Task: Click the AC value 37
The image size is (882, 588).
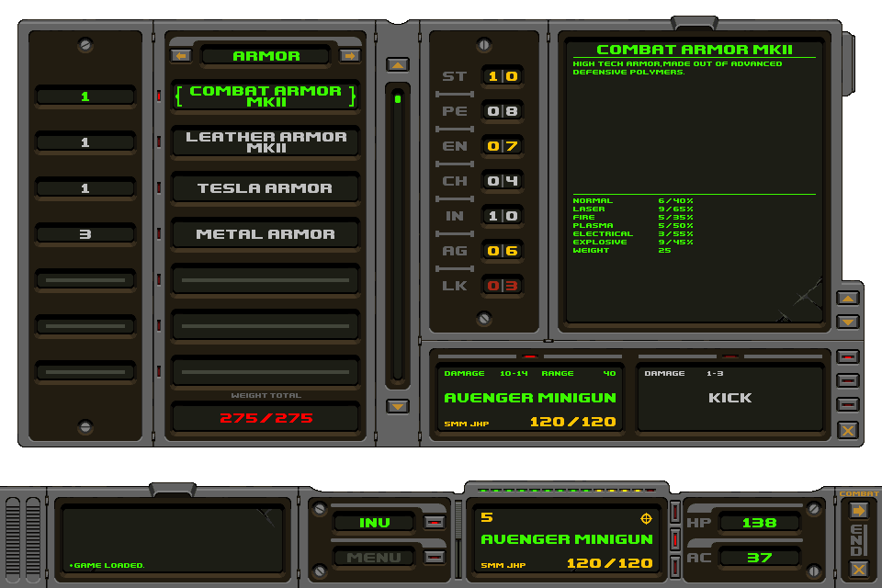Action: (760, 558)
